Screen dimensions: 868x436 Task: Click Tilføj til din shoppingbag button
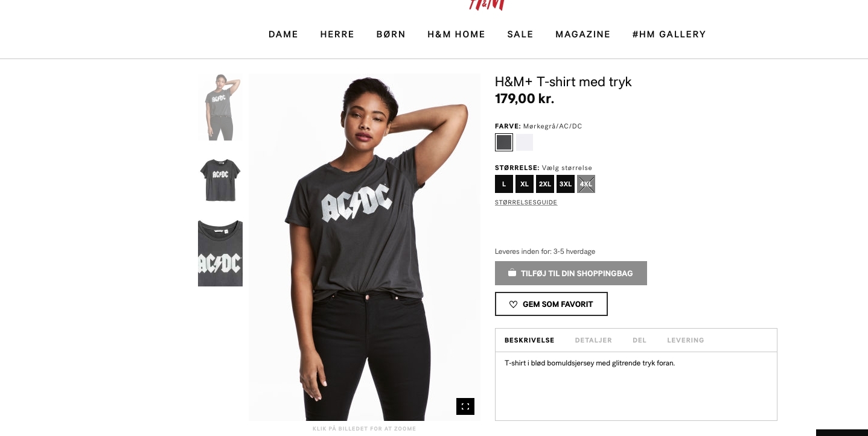(571, 273)
